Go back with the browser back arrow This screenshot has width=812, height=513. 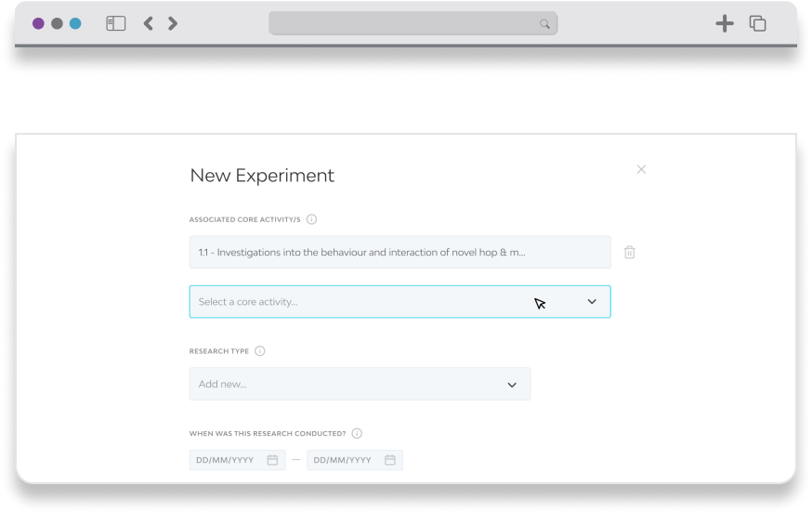pyautogui.click(x=149, y=23)
